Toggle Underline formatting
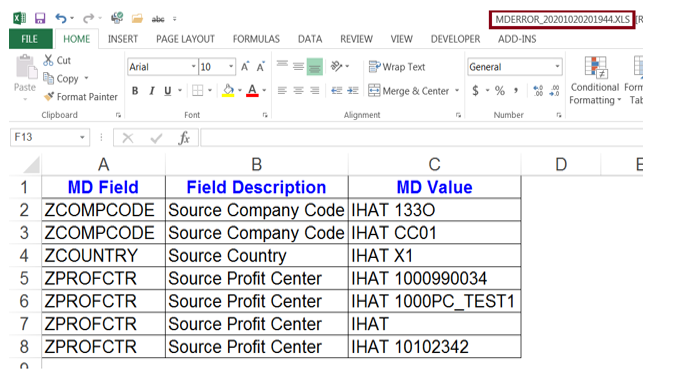This screenshot has height=377, width=684. tap(168, 91)
